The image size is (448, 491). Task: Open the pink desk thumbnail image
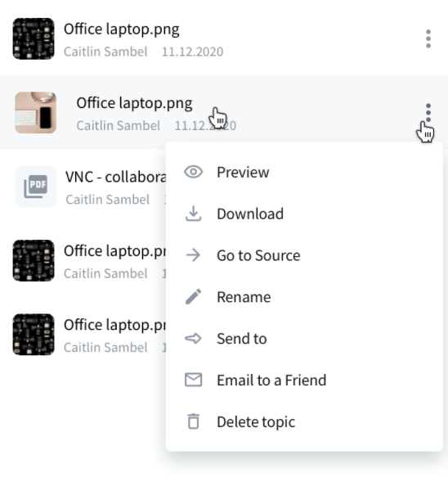(36, 113)
